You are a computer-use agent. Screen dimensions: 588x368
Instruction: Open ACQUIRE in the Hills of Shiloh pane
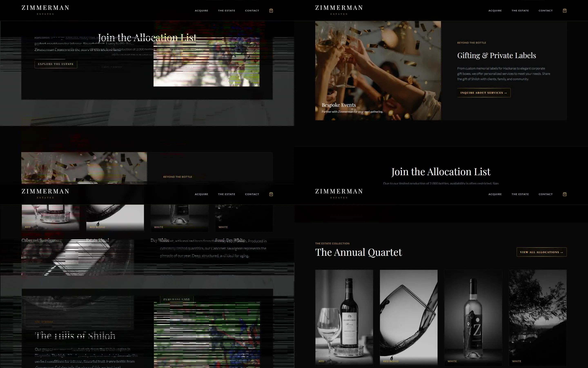point(202,194)
